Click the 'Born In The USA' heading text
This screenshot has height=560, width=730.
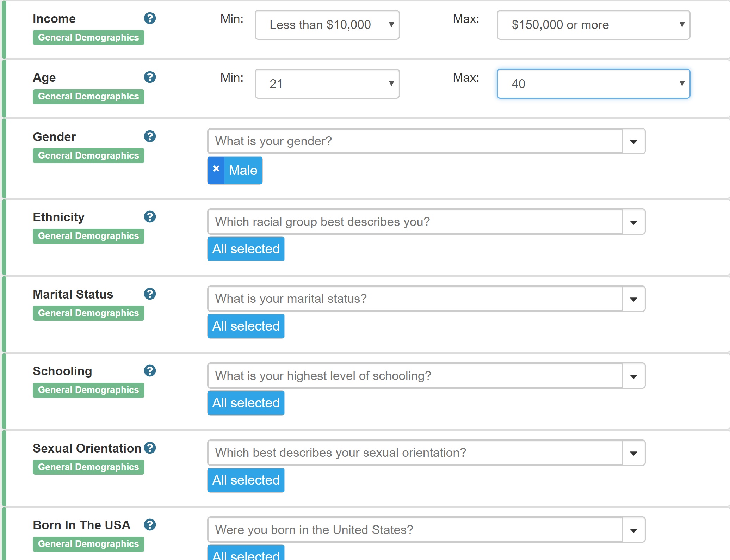tap(82, 525)
